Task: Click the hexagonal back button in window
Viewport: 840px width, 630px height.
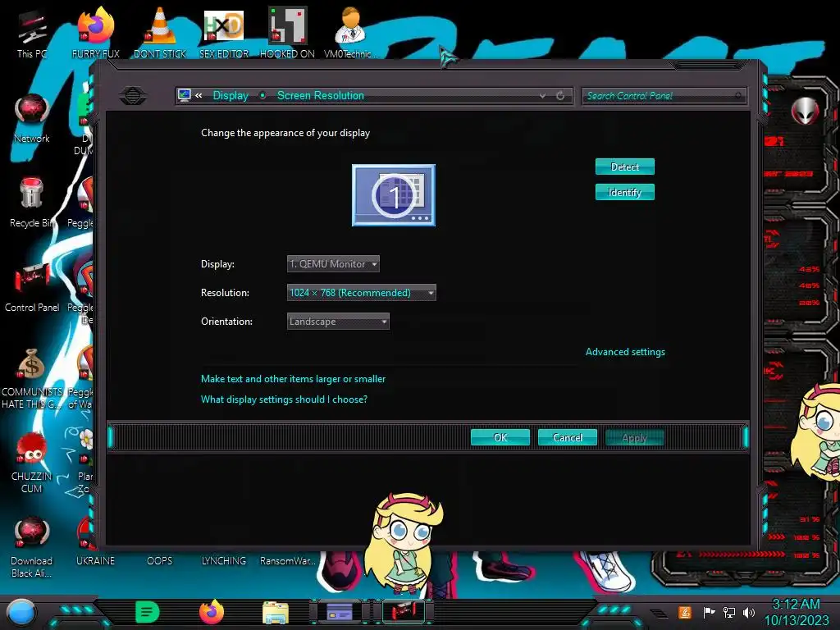Action: coord(132,96)
